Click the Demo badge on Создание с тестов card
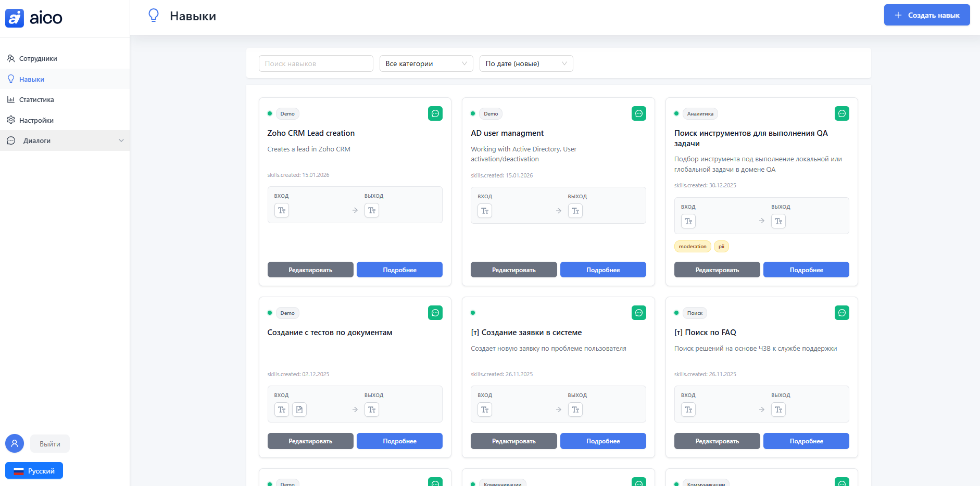This screenshot has height=486, width=980. (287, 313)
